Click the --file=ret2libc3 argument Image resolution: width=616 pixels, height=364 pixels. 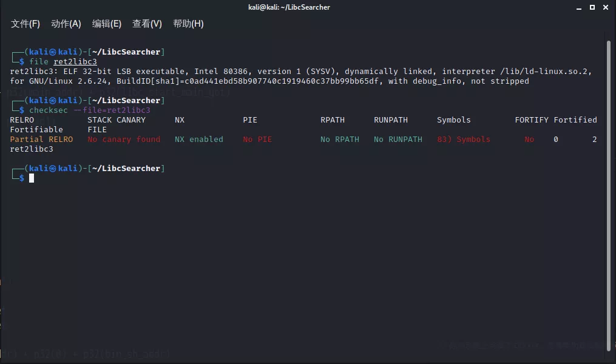pyautogui.click(x=112, y=110)
